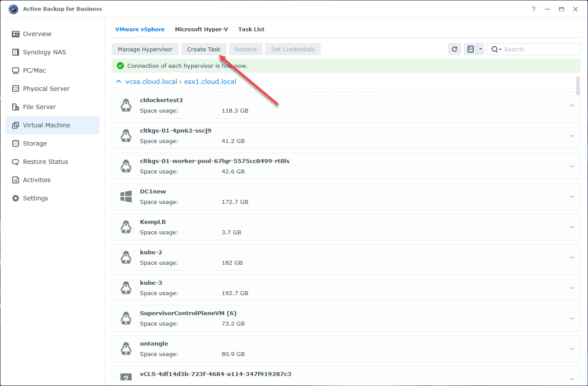588x386 pixels.
Task: Expand the kube-2 VM row
Action: point(571,257)
